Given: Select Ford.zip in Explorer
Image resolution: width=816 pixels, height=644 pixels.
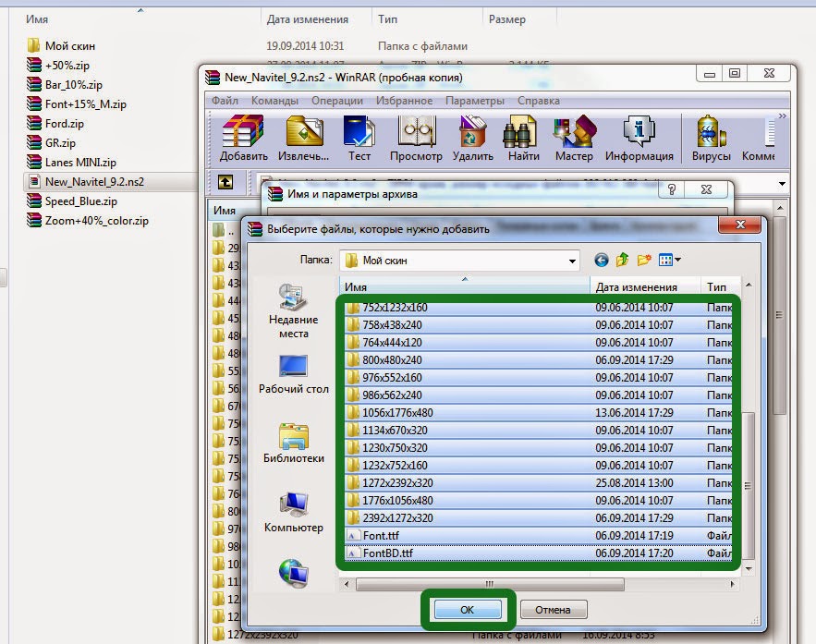Looking at the screenshot, I should pyautogui.click(x=55, y=124).
